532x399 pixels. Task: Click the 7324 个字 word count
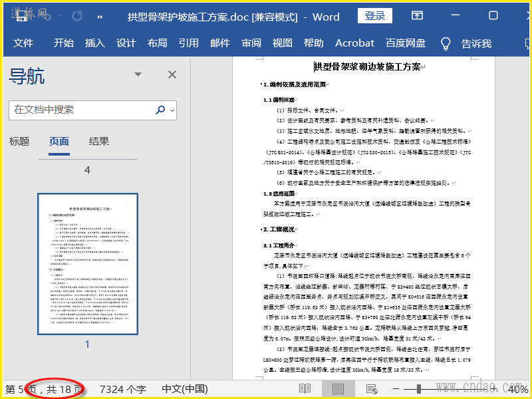pyautogui.click(x=123, y=389)
